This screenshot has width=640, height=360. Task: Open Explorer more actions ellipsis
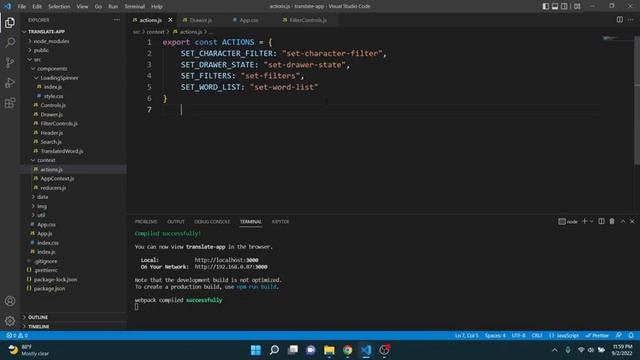(x=117, y=20)
